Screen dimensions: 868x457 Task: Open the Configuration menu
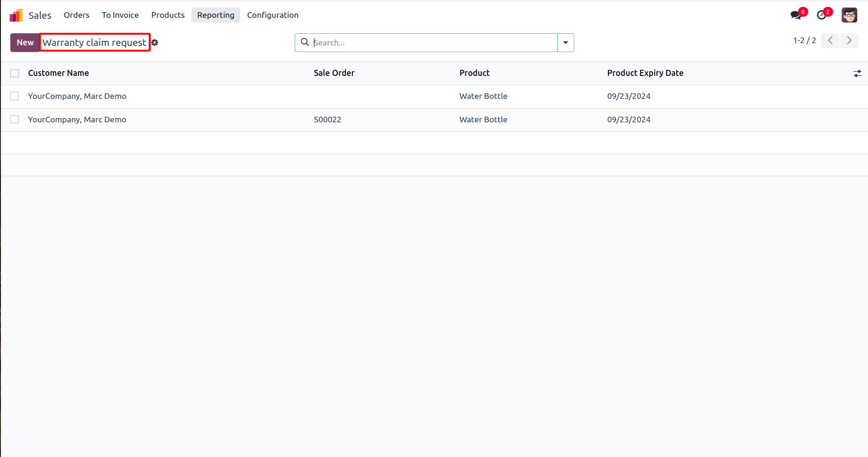click(x=273, y=15)
